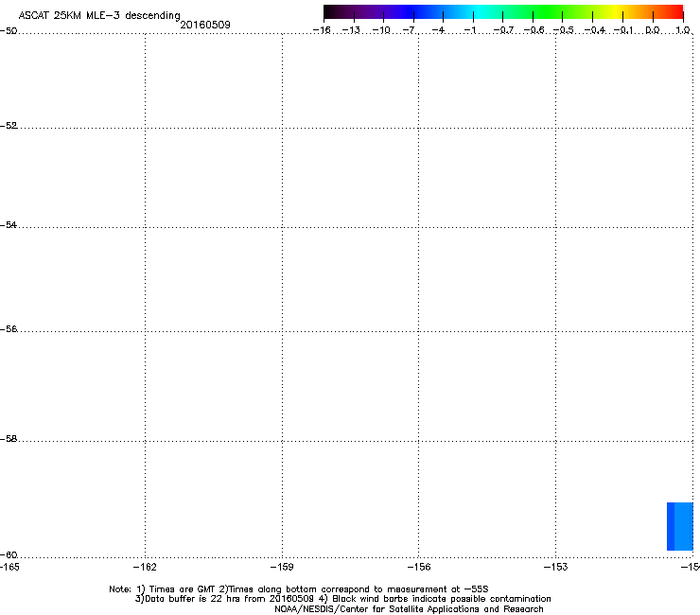Click the -58 latitude axis label
Viewport: 700px width, 615px height.
(x=9, y=439)
